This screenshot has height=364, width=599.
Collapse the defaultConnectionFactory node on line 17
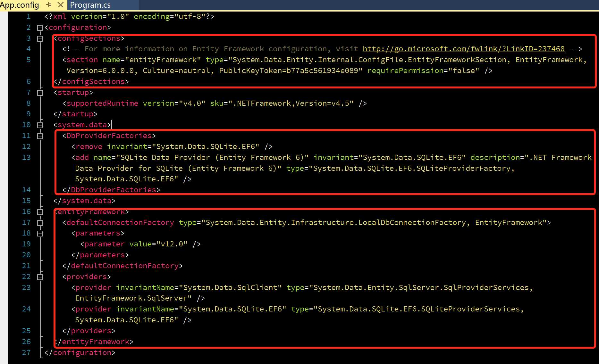40,223
